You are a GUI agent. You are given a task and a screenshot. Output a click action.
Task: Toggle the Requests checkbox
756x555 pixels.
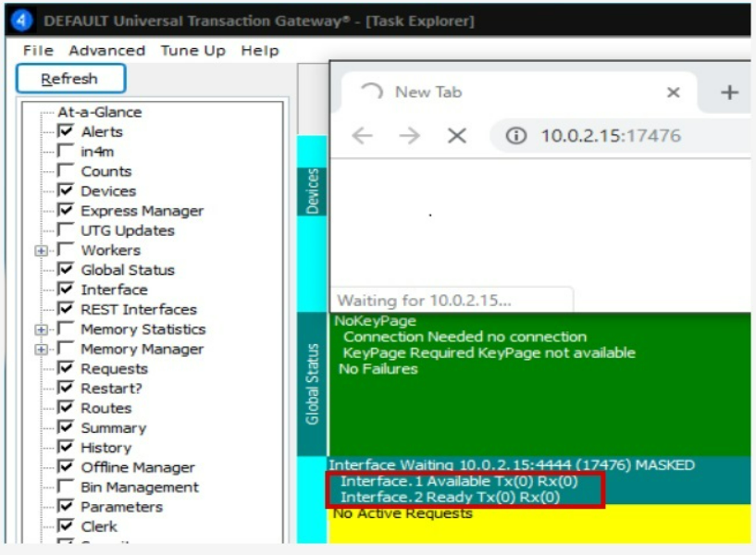(x=65, y=368)
